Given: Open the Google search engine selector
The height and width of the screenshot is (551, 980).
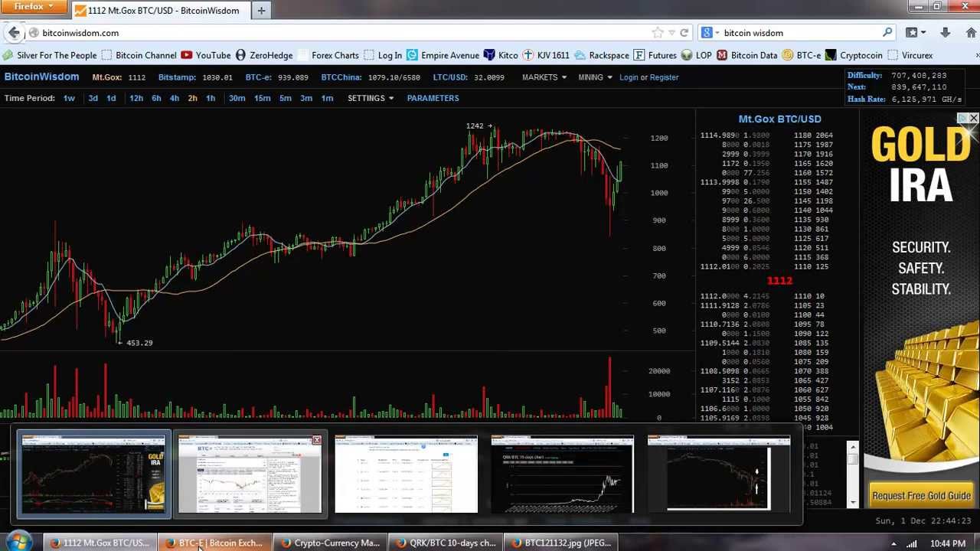Looking at the screenshot, I should click(710, 33).
